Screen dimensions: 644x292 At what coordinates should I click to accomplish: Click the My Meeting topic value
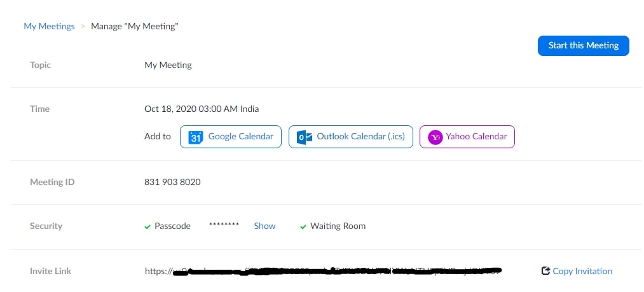click(168, 65)
